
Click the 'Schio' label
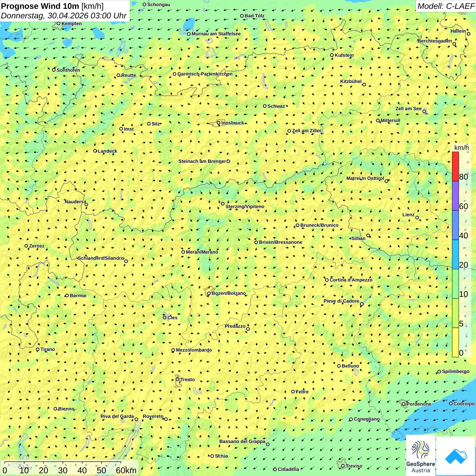tap(221, 456)
